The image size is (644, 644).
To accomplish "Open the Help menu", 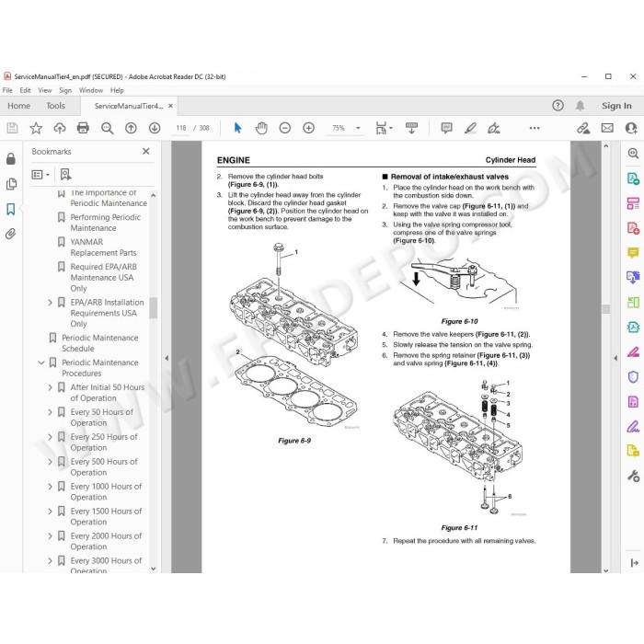I will [x=117, y=90].
